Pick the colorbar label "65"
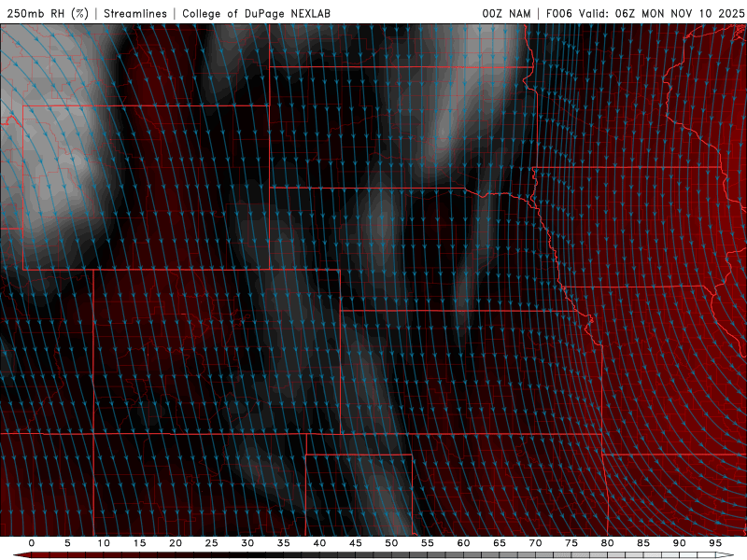Image resolution: width=747 pixels, height=560 pixels. [x=500, y=543]
